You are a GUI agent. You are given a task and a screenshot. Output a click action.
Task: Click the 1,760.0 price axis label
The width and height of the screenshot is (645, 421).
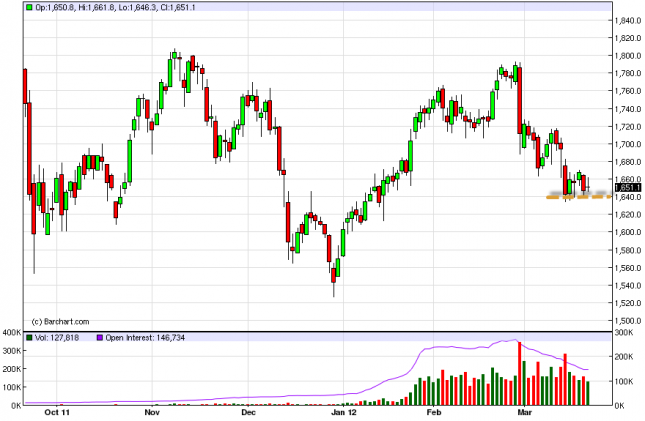coord(628,91)
